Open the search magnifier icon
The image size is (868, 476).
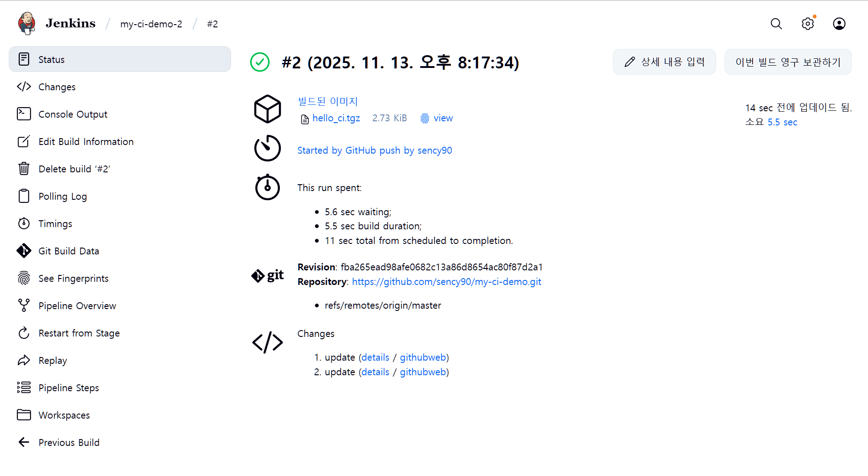click(776, 24)
